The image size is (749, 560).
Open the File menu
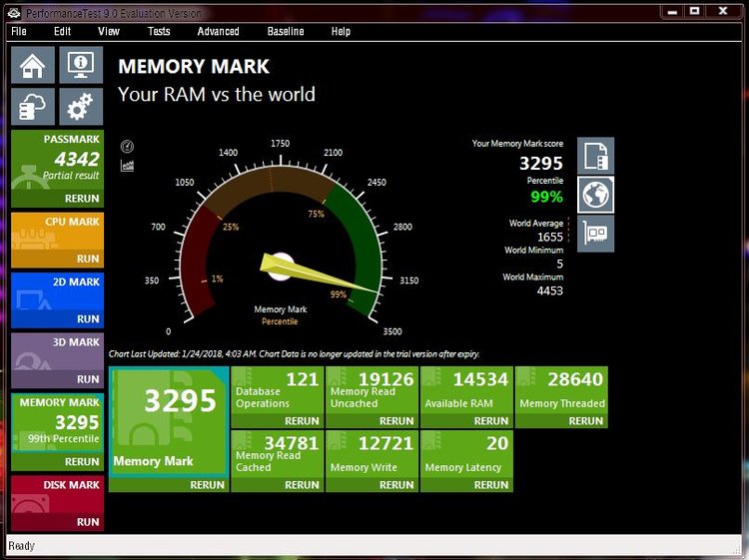pyautogui.click(x=19, y=32)
